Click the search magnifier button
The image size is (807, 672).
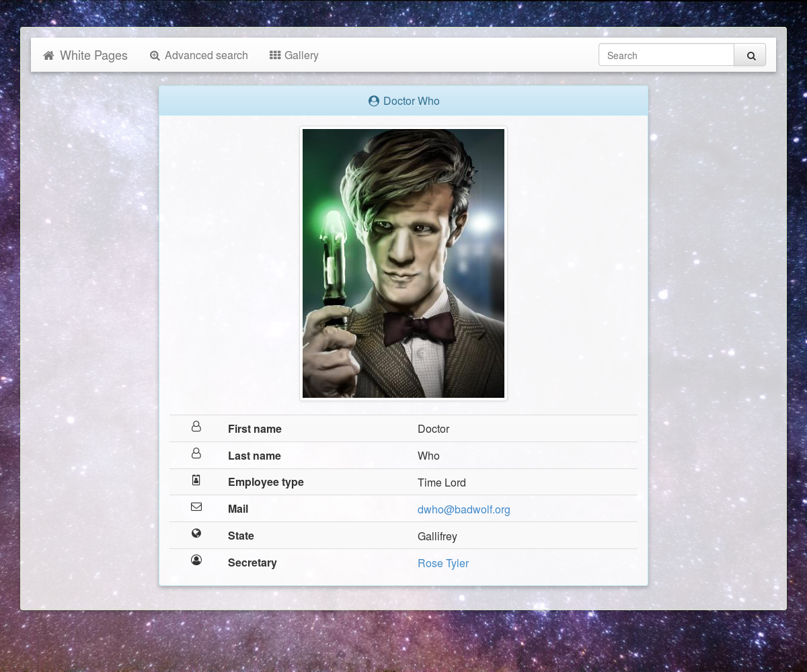(751, 55)
